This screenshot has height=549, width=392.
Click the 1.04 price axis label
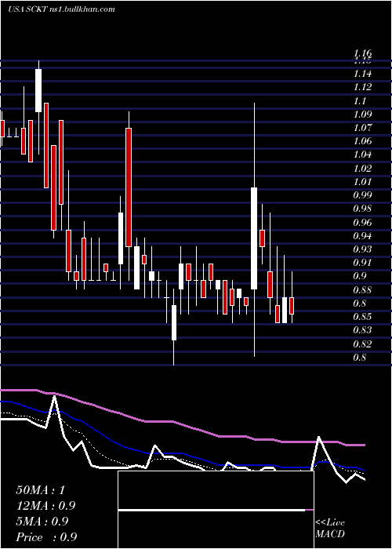(x=362, y=155)
